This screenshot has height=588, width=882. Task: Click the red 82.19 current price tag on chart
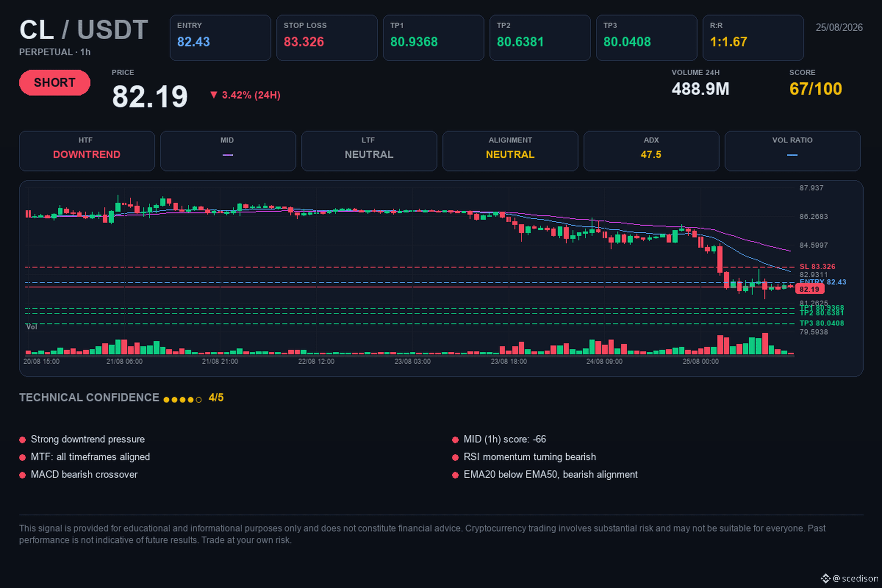(810, 289)
